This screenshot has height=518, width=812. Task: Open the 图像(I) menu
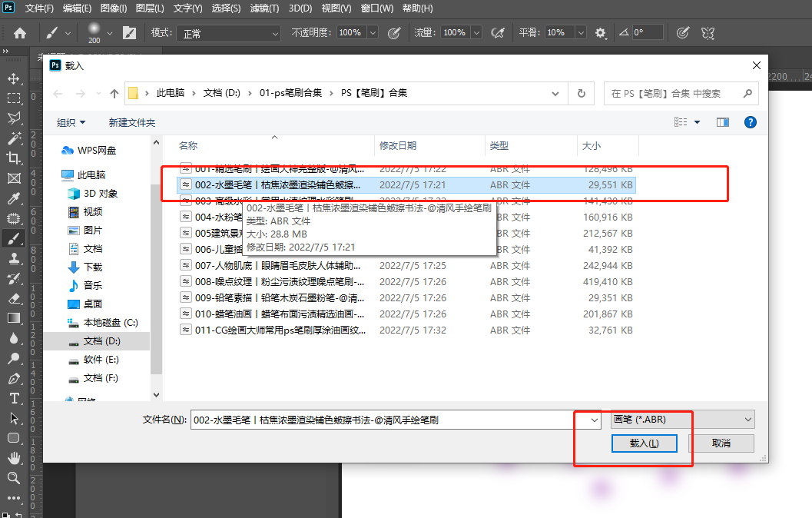coord(114,8)
